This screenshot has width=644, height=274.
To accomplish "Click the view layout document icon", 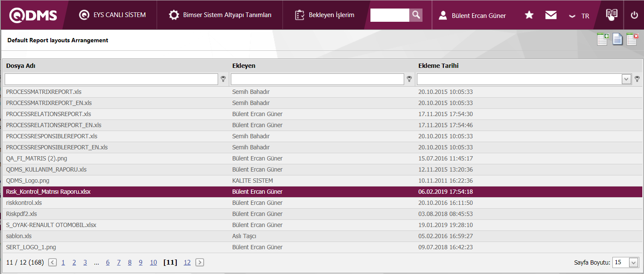I will (618, 39).
